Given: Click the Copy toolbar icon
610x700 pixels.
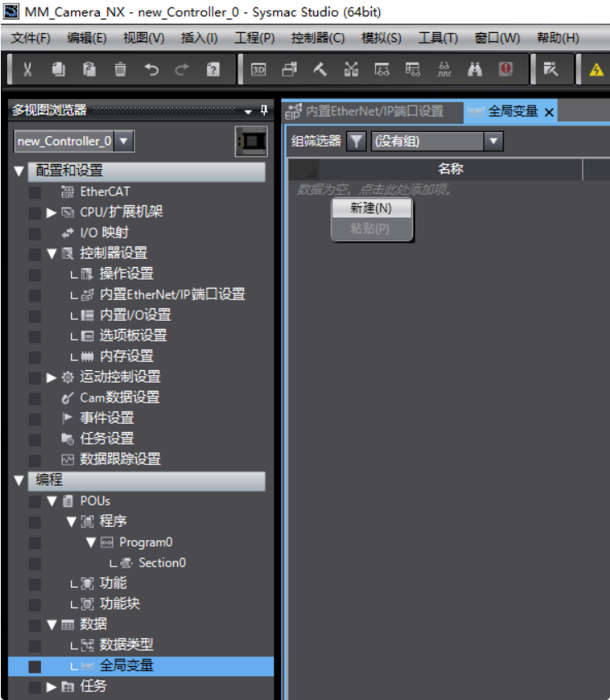Looking at the screenshot, I should pyautogui.click(x=59, y=69).
